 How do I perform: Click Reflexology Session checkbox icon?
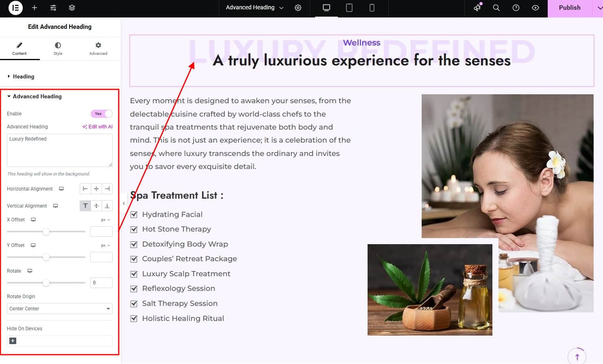[x=134, y=288]
